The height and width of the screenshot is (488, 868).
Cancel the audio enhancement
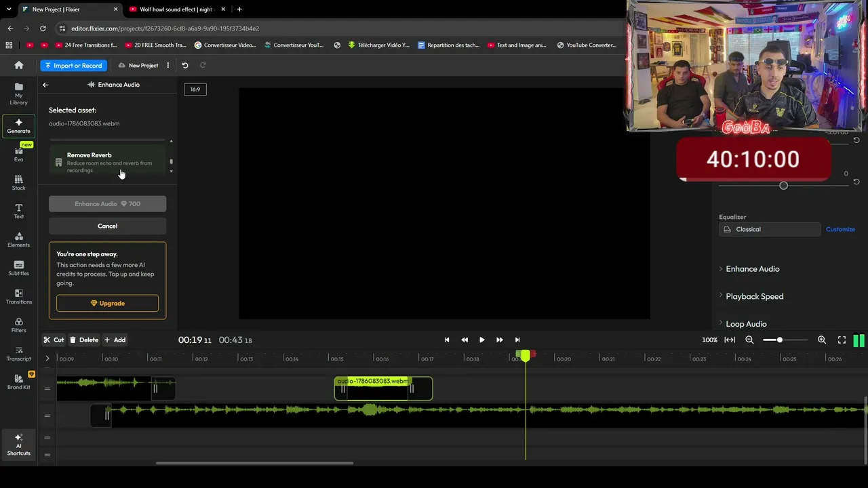coord(107,226)
